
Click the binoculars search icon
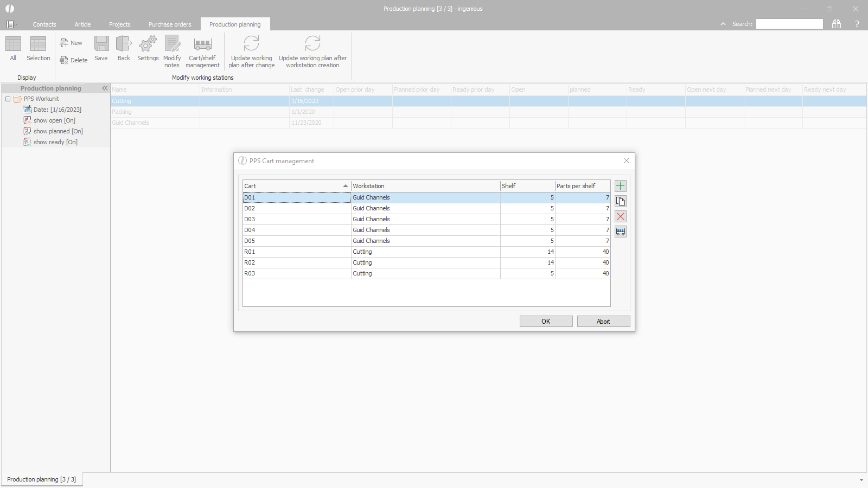(x=837, y=24)
